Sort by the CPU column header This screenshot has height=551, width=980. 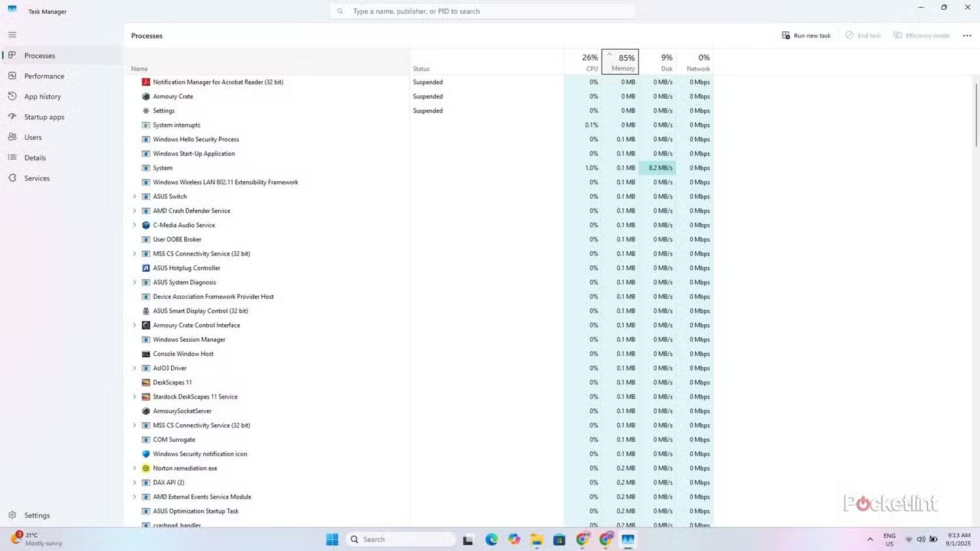click(583, 62)
